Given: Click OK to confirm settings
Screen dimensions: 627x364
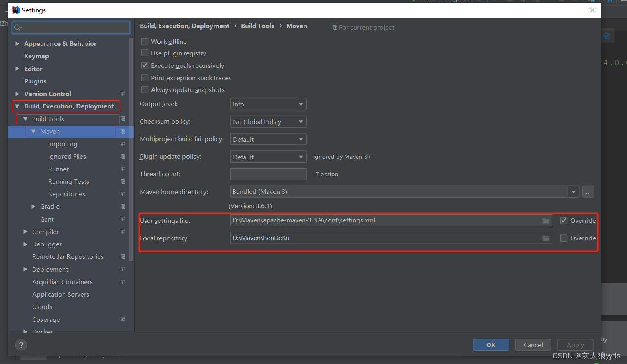Looking at the screenshot, I should point(491,345).
